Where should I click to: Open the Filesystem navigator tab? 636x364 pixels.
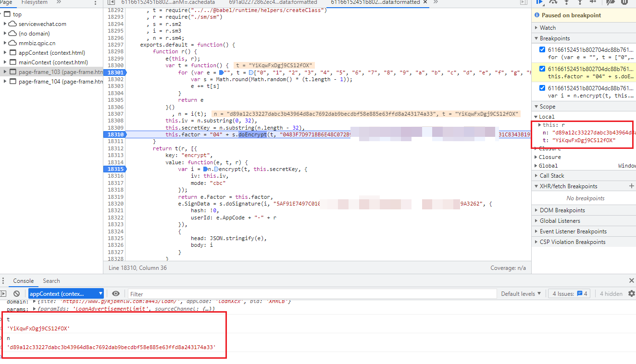34,2
